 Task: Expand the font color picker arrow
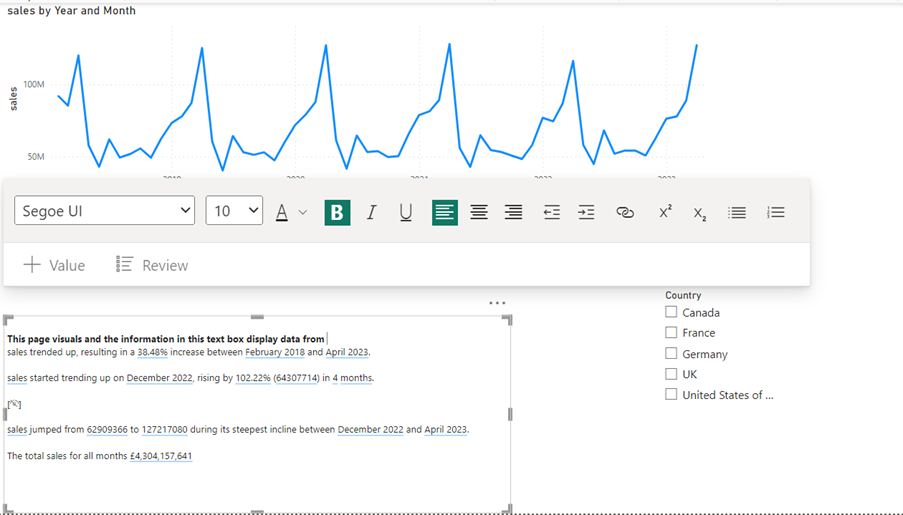[x=303, y=213]
